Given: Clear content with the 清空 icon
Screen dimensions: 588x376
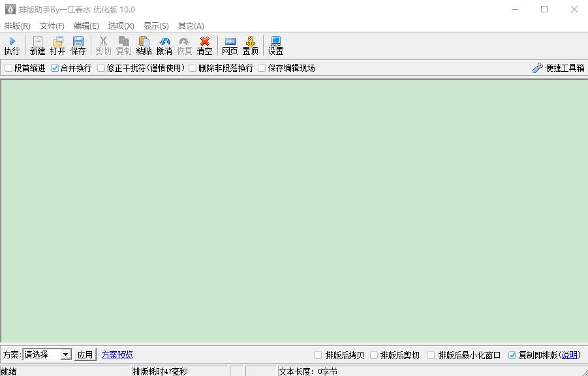Looking at the screenshot, I should [x=204, y=44].
